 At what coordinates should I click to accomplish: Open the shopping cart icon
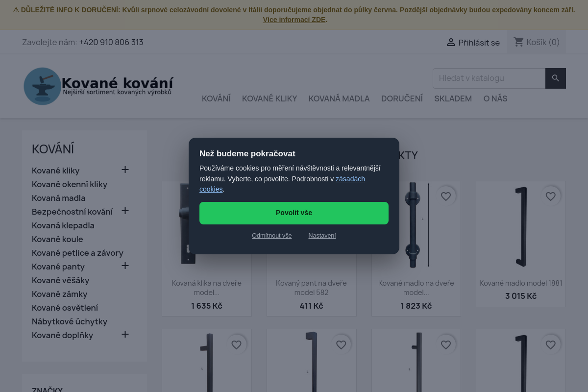pos(519,42)
